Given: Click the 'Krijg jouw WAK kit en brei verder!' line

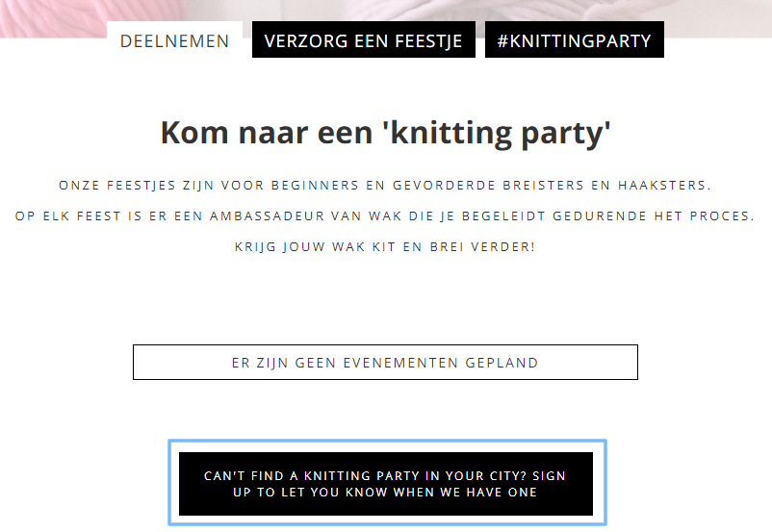Looking at the screenshot, I should (385, 247).
